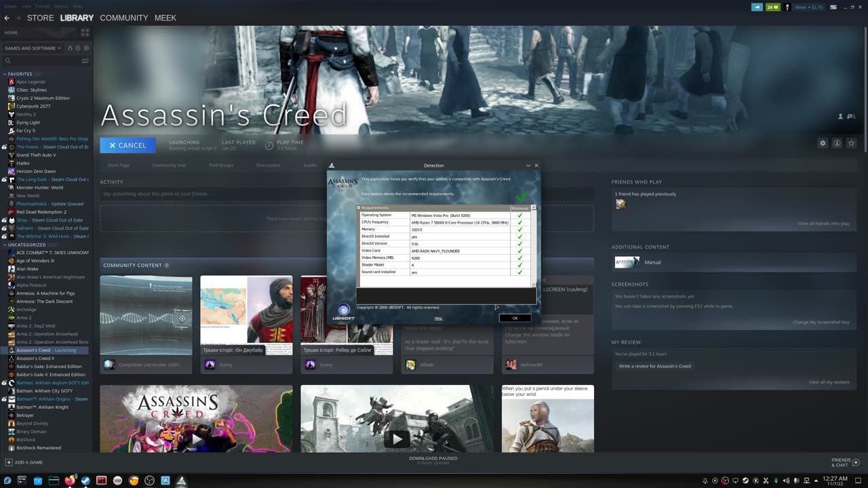Open the Detection window title dropdown arrow

pyautogui.click(x=528, y=165)
